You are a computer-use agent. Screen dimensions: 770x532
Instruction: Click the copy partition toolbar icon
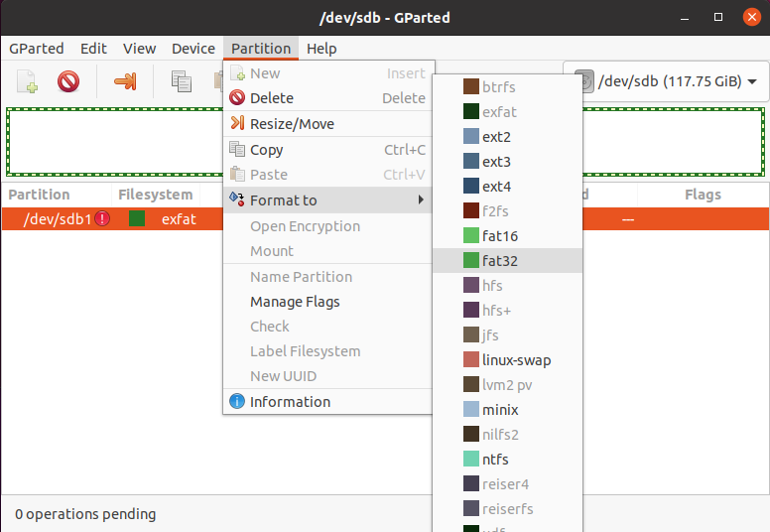[x=181, y=81]
